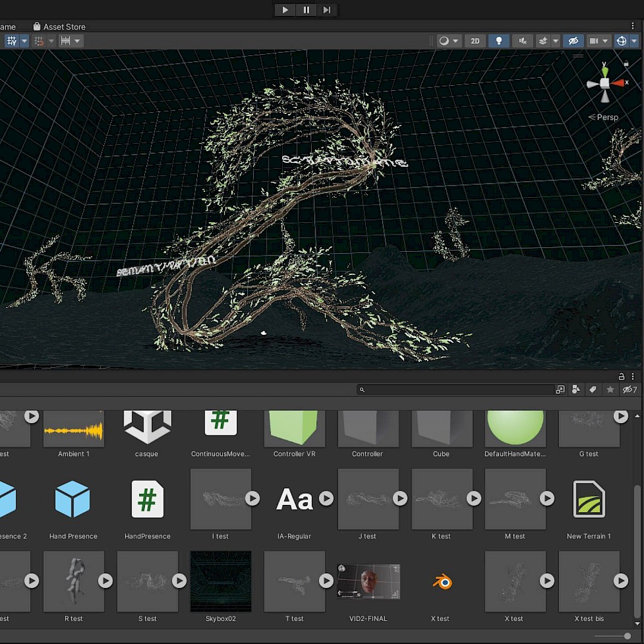Open the Project window more options menu
This screenshot has width=644, height=644.
click(633, 376)
